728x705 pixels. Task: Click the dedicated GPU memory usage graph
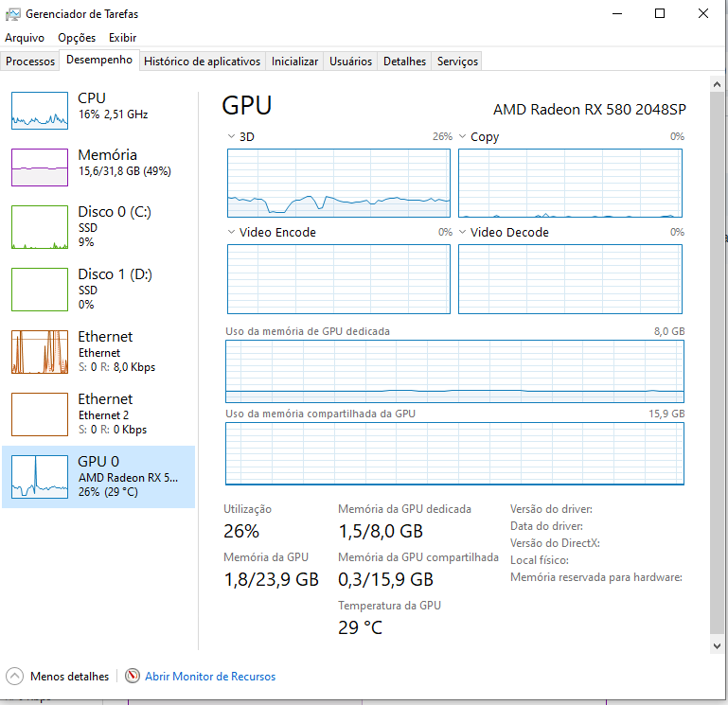454,371
